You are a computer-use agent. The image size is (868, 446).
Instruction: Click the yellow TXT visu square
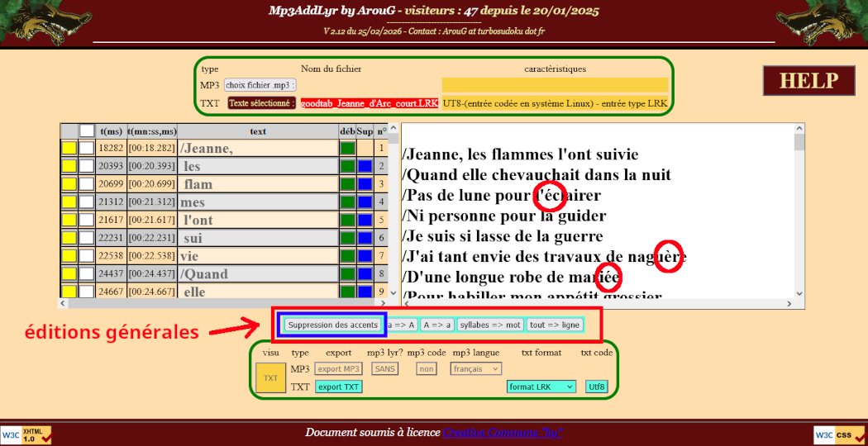(270, 377)
